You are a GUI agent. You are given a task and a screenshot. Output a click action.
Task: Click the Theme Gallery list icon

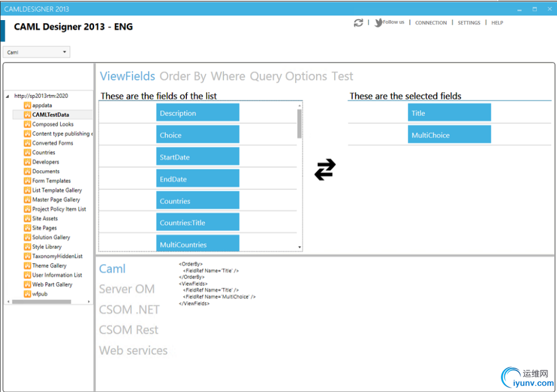(27, 265)
